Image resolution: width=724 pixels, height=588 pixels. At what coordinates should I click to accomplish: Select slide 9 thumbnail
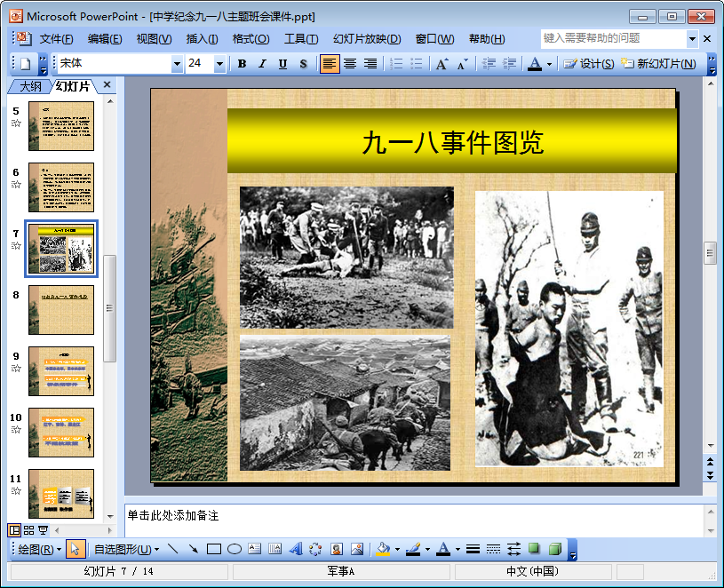click(60, 370)
